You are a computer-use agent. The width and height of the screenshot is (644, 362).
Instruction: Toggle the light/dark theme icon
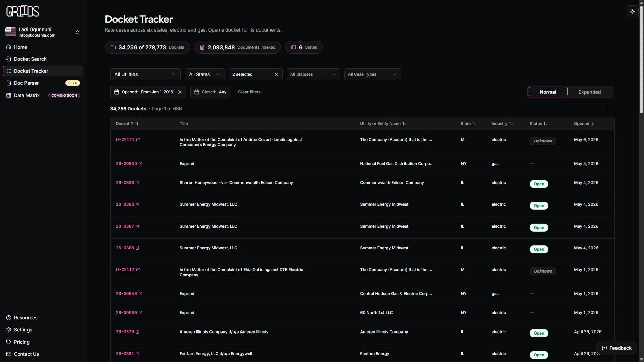click(x=632, y=11)
